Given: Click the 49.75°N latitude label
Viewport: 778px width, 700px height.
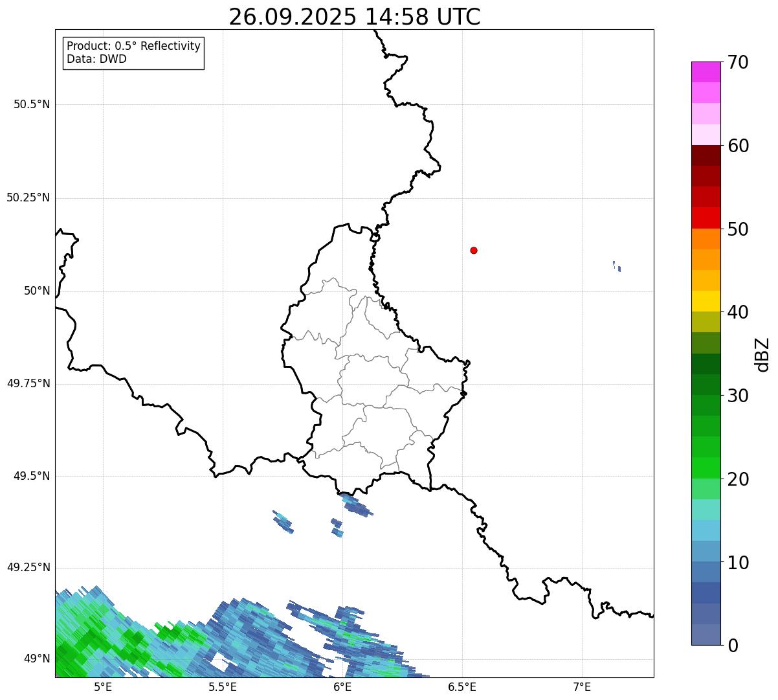Looking at the screenshot, I should click(28, 383).
